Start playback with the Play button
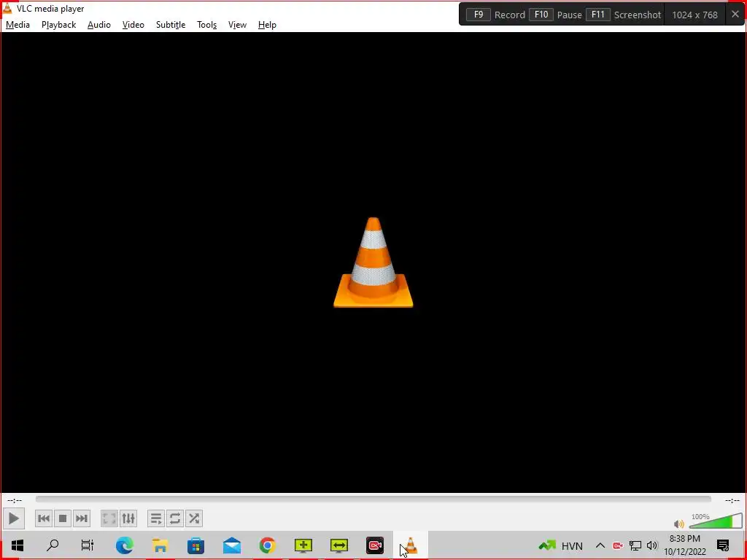 pyautogui.click(x=13, y=518)
